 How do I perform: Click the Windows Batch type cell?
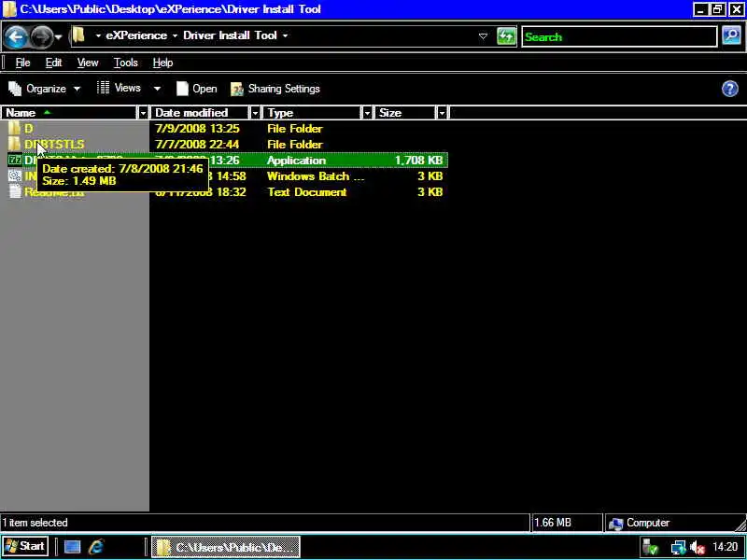point(316,176)
